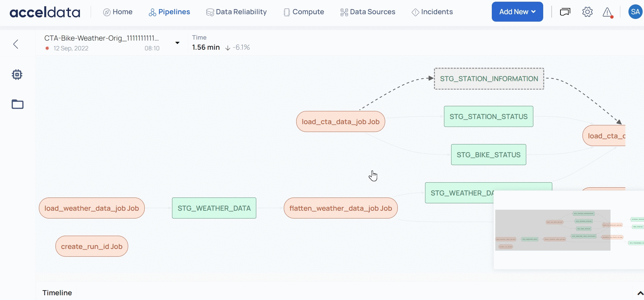The image size is (644, 300).
Task: Click the acceldata logo
Action: (45, 12)
